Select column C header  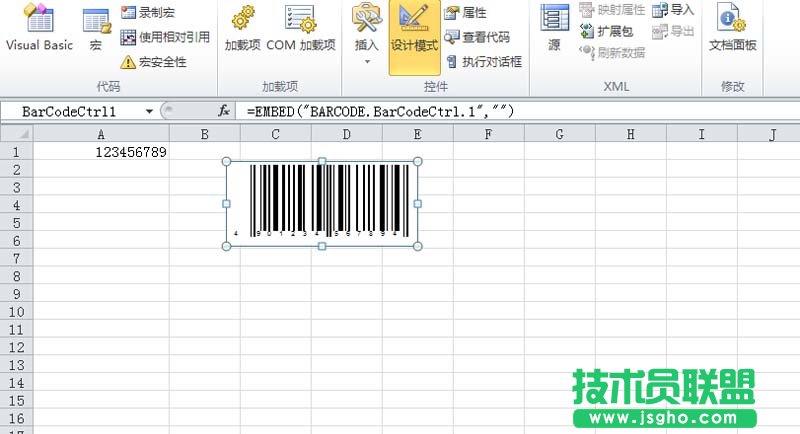[276, 134]
